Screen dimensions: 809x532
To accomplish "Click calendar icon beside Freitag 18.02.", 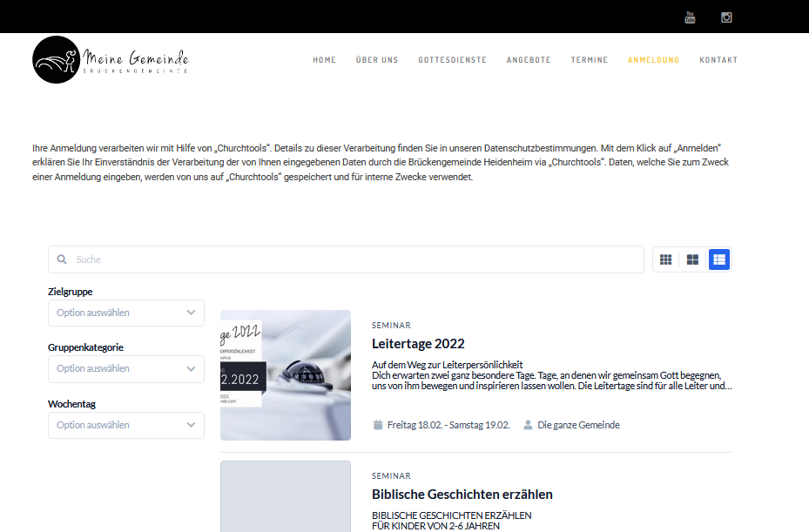I will (x=378, y=425).
